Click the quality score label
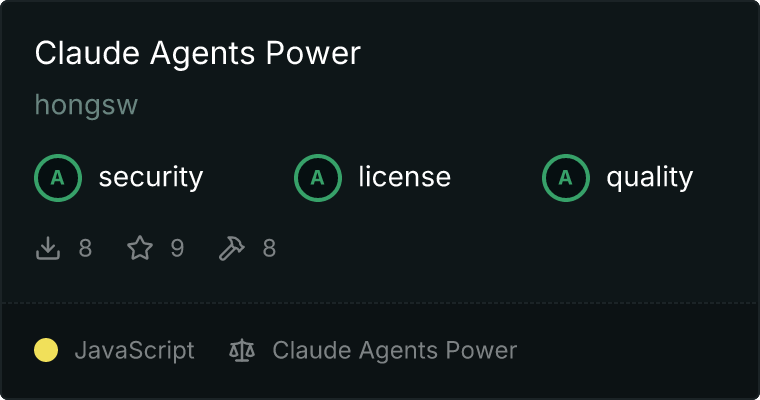 point(650,177)
